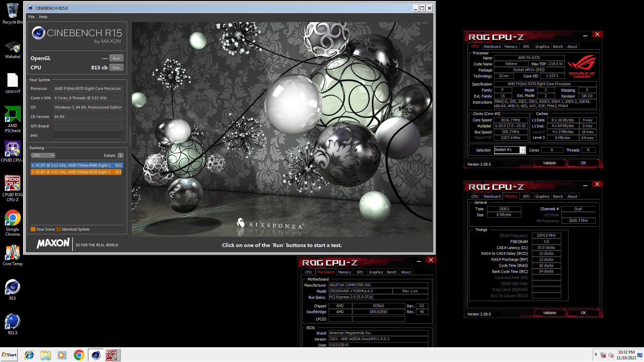Viewport: 644px width, 362px height.
Task: Open Windows Media Player on taskbar
Action: 62,355
